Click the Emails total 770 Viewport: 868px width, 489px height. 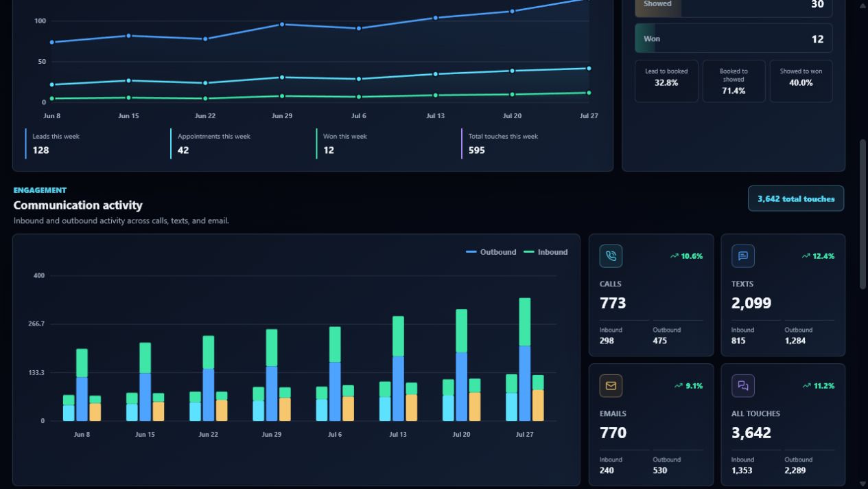point(613,433)
